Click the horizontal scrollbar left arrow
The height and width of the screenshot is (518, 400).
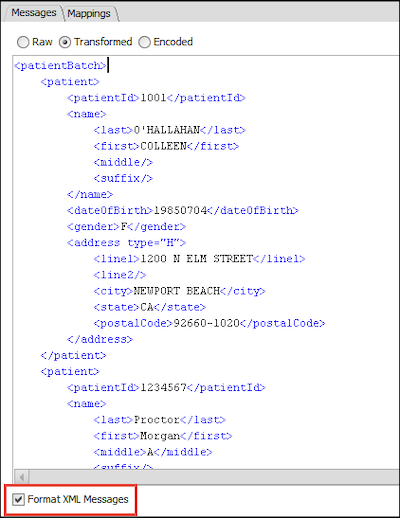pyautogui.click(x=22, y=477)
